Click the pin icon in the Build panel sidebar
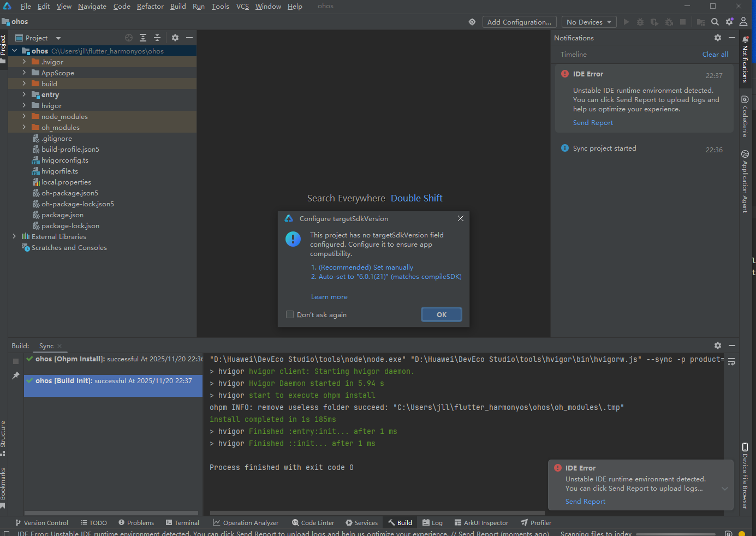 tap(16, 376)
